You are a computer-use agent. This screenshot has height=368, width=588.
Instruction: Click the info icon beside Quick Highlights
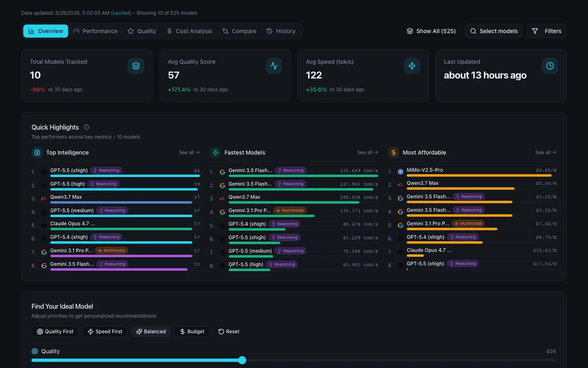pos(87,127)
